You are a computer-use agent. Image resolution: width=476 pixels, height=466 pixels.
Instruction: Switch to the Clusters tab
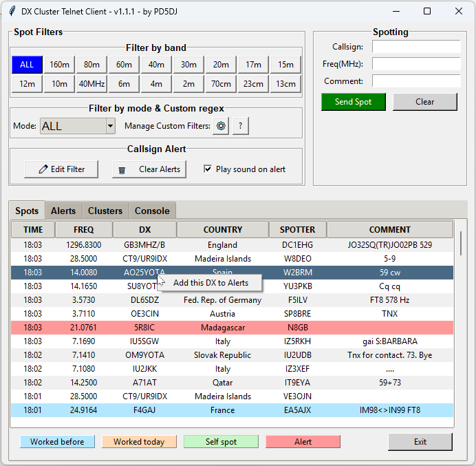pos(105,211)
